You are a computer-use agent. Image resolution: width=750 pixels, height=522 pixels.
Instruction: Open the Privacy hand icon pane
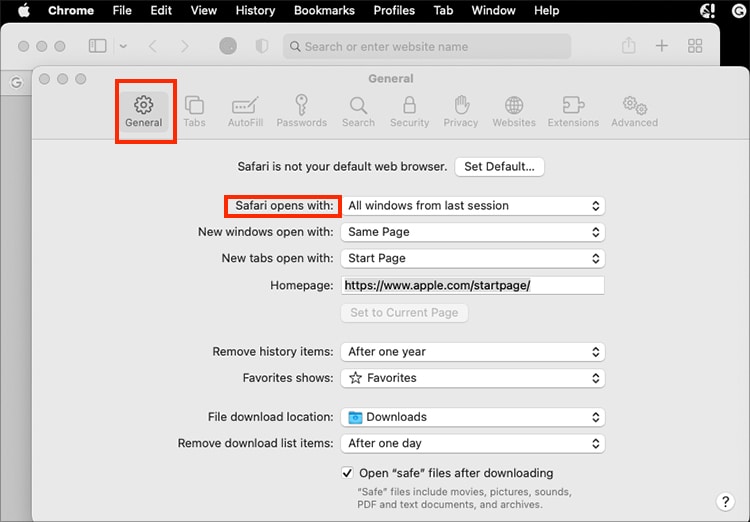click(x=461, y=111)
